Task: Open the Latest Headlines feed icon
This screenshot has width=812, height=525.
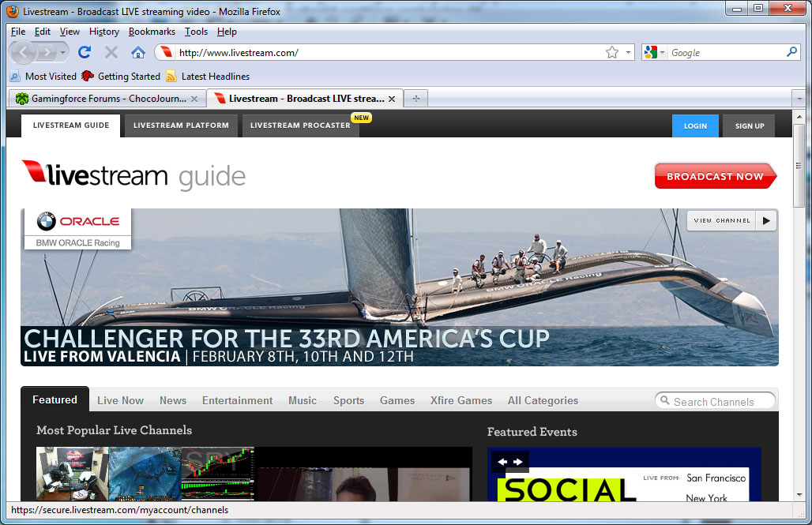Action: click(x=171, y=77)
